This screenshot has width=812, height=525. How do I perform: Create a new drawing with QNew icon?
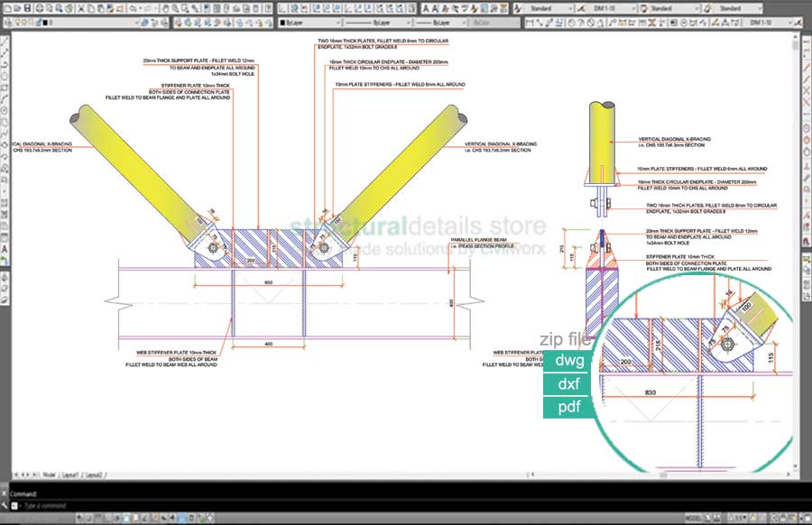point(8,8)
